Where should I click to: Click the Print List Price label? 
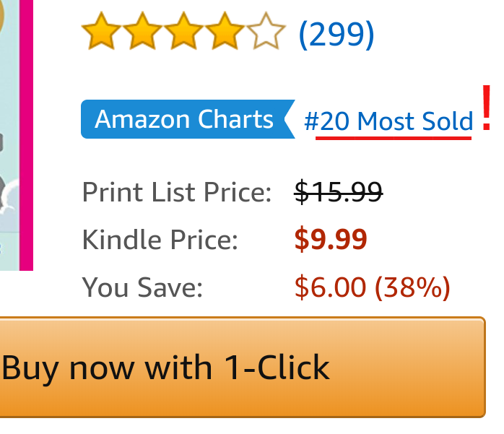pos(177,192)
